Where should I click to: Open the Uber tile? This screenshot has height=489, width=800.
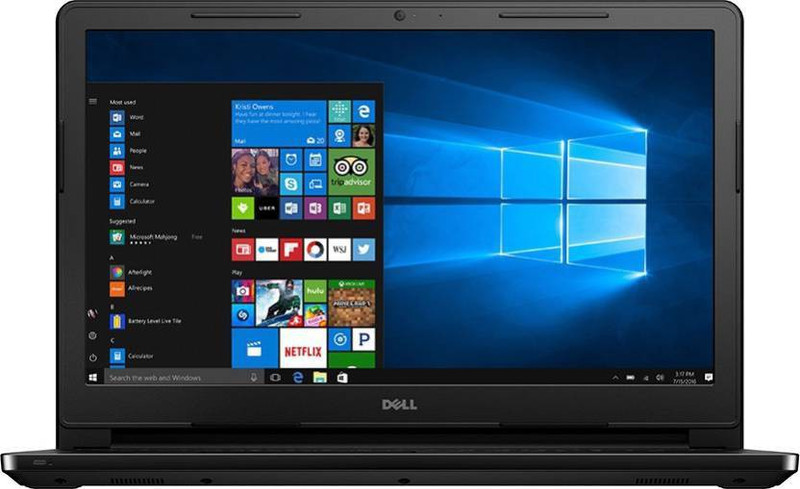(267, 208)
